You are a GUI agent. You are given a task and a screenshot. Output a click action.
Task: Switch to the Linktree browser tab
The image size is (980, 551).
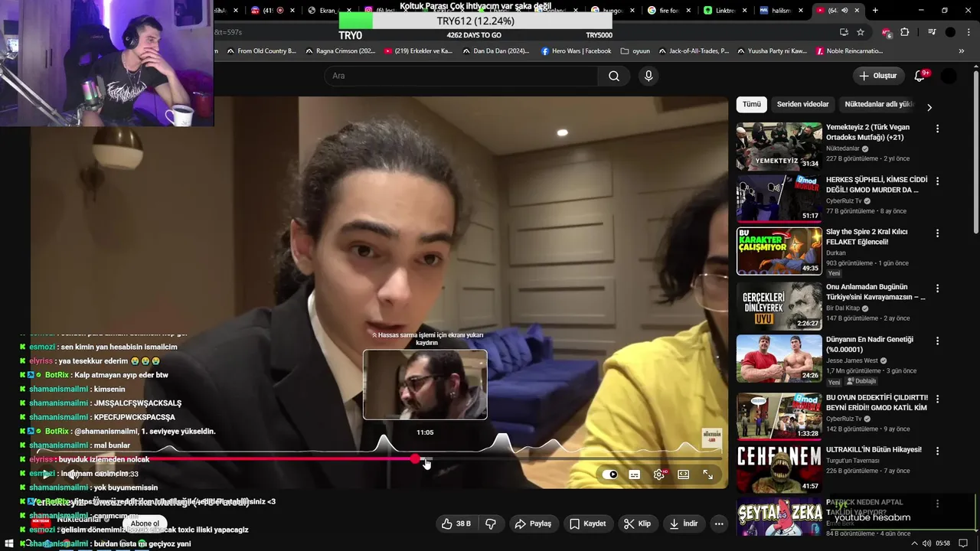click(724, 11)
